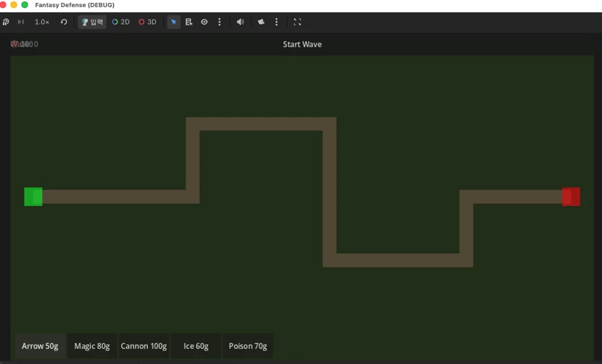Select the 2D node selection mode
The image size is (602, 364).
click(120, 22)
